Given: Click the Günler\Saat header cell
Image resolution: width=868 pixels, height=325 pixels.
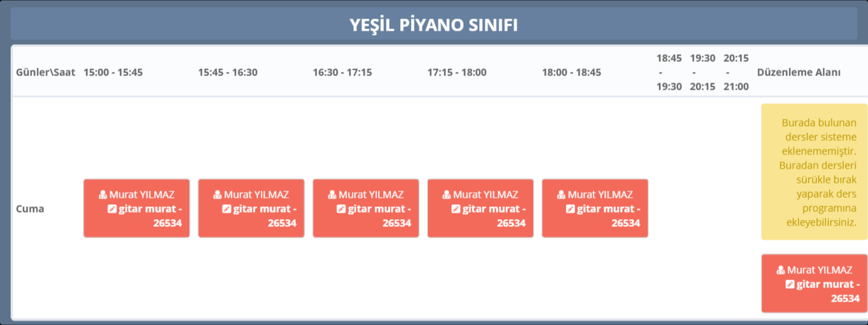Looking at the screenshot, I should point(45,72).
